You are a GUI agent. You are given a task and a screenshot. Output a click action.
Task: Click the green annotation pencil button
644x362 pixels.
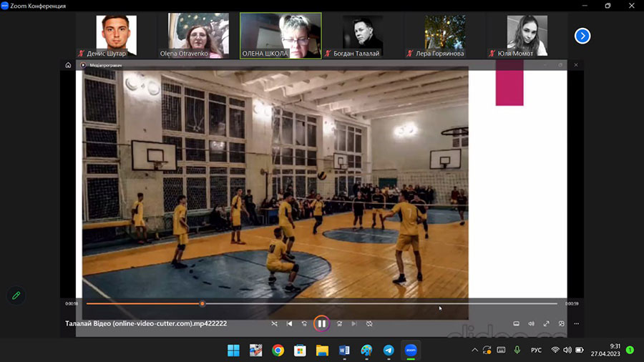click(16, 295)
